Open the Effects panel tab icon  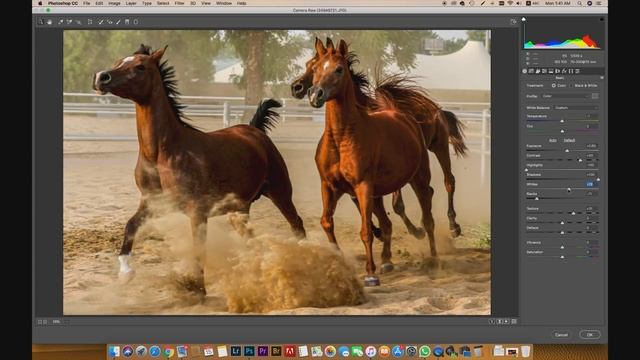click(x=564, y=71)
